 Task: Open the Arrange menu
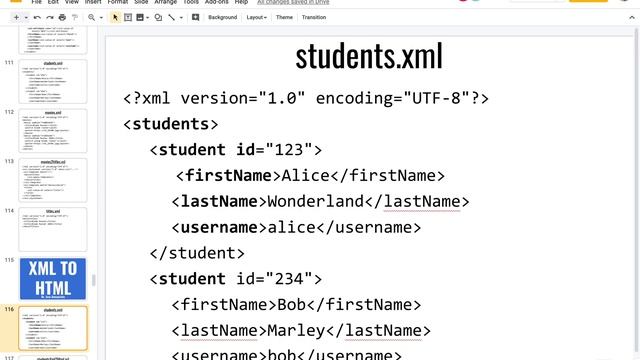(165, 2)
